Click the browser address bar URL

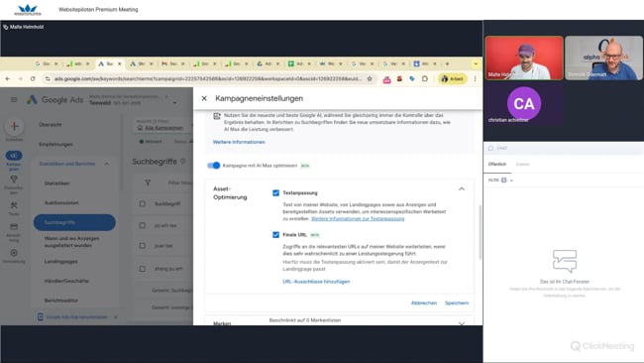pos(208,78)
